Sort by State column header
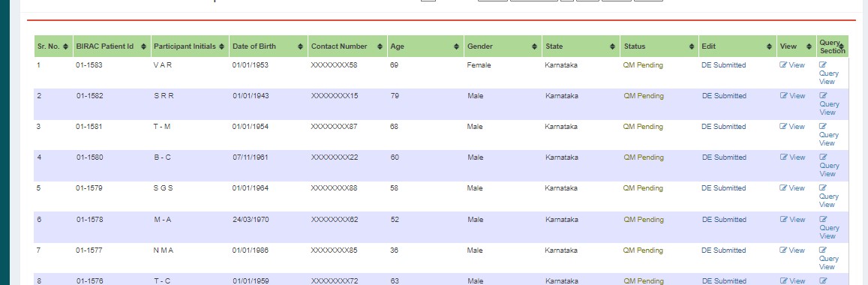868x285 pixels. tap(581, 46)
